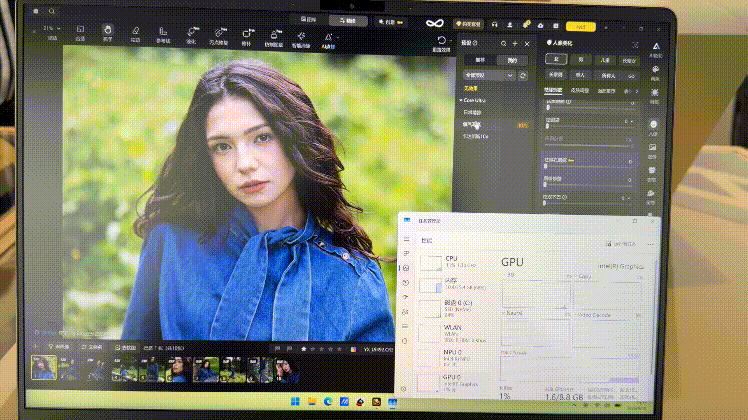Screen dimensions: 748x420
Task: Open Task Manager settings gear
Action: click(404, 389)
